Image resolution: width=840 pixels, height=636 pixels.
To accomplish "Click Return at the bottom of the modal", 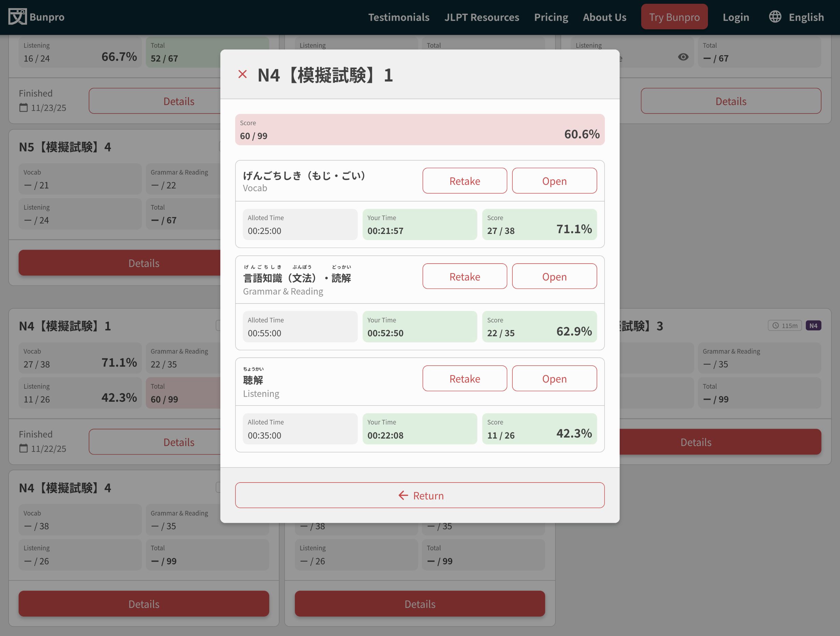I will 419,495.
